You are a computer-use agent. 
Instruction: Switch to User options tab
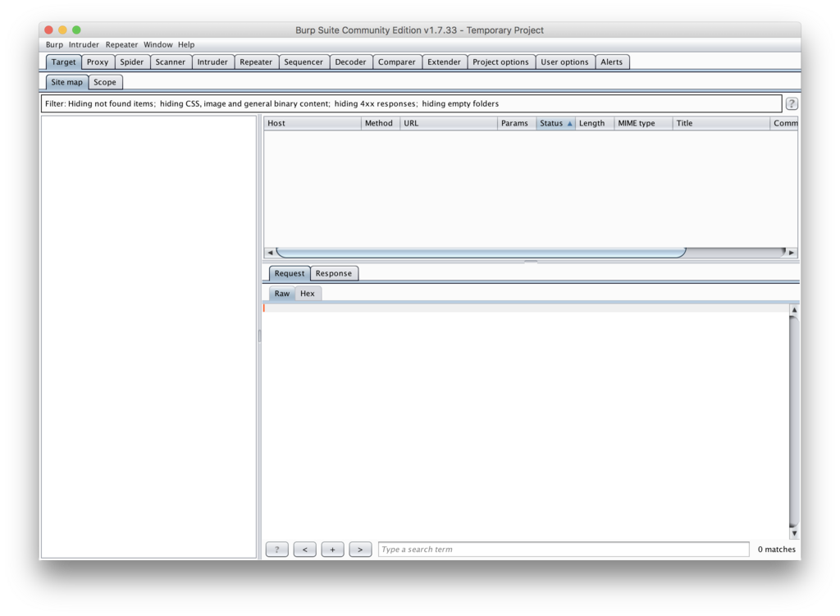click(564, 62)
